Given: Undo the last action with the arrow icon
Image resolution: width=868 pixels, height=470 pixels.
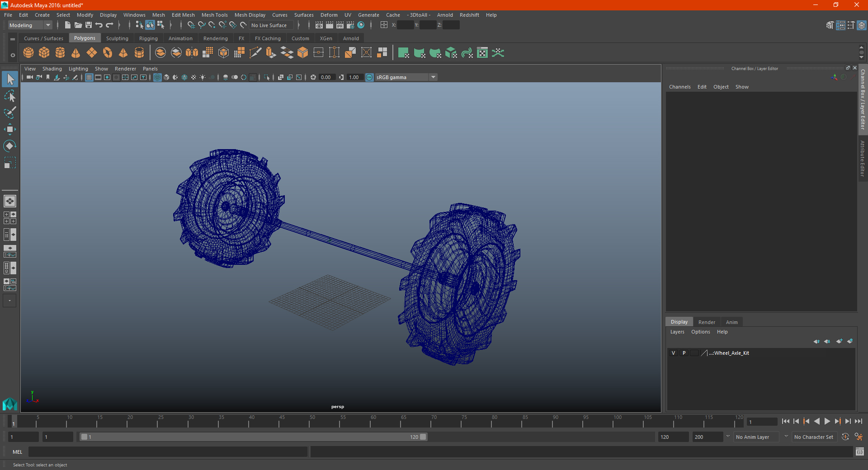Looking at the screenshot, I should (99, 25).
